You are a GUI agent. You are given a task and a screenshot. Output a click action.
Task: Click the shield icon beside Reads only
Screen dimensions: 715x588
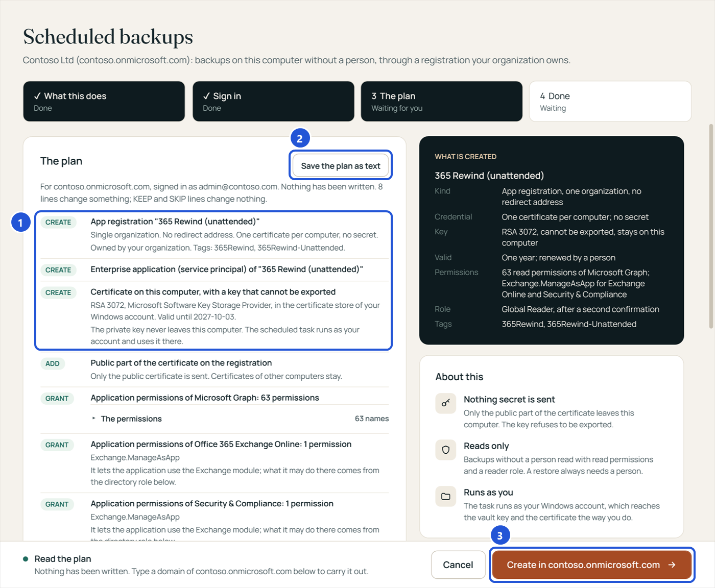(x=446, y=450)
